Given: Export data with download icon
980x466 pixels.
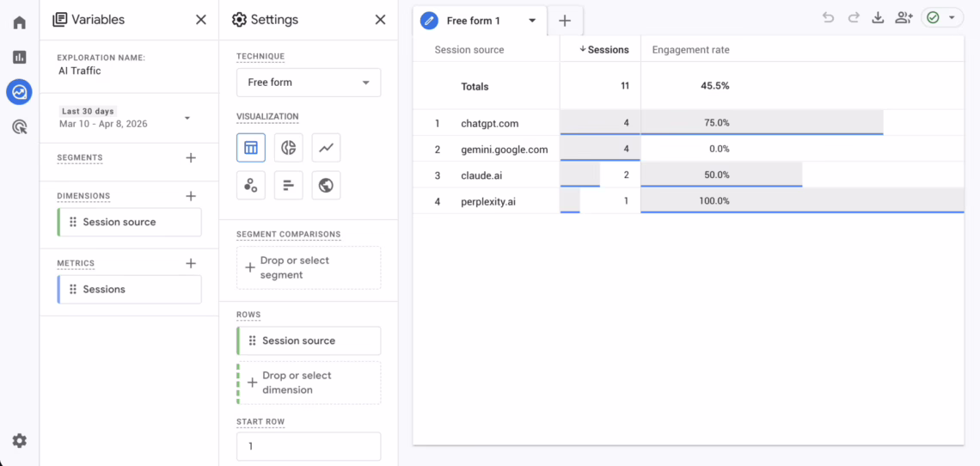Looking at the screenshot, I should (878, 17).
